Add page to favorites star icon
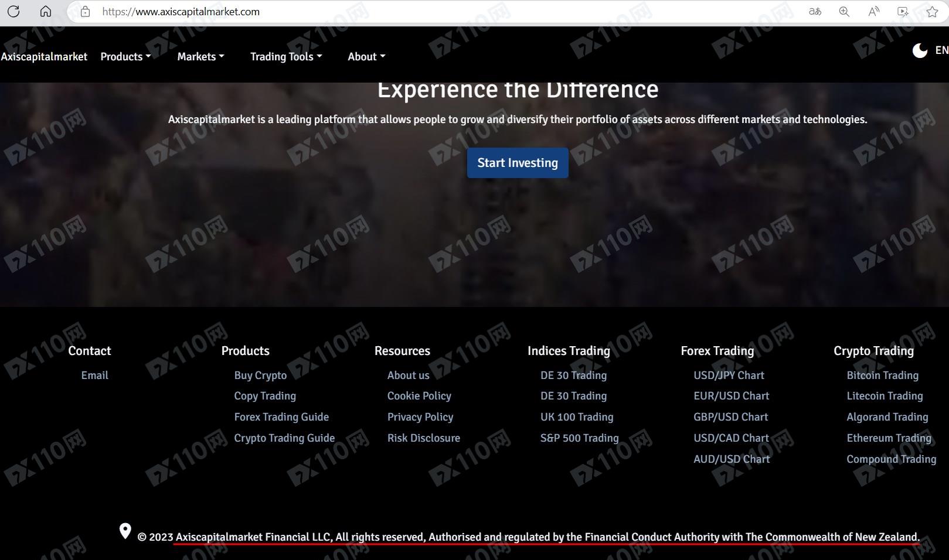 [932, 12]
